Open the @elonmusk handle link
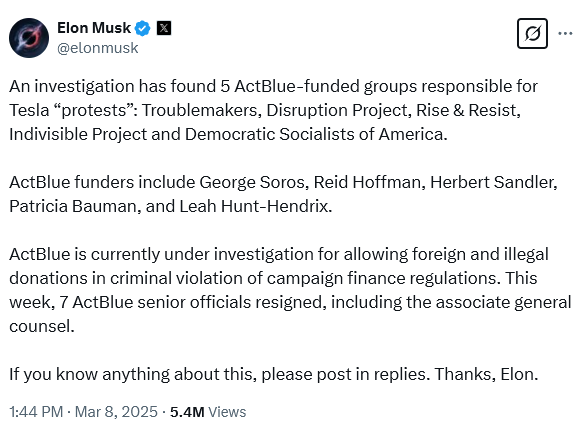Viewport: 578px width, 423px height. pyautogui.click(x=98, y=48)
